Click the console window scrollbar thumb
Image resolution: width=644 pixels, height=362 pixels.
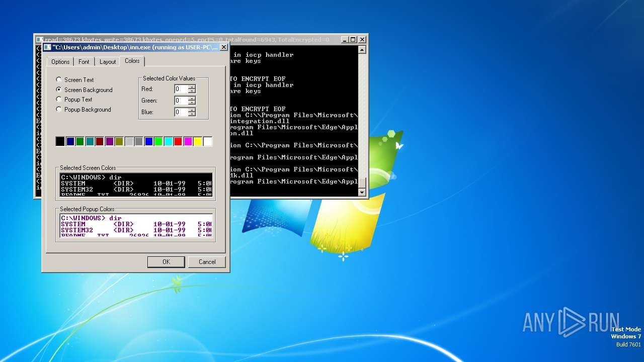click(362, 183)
